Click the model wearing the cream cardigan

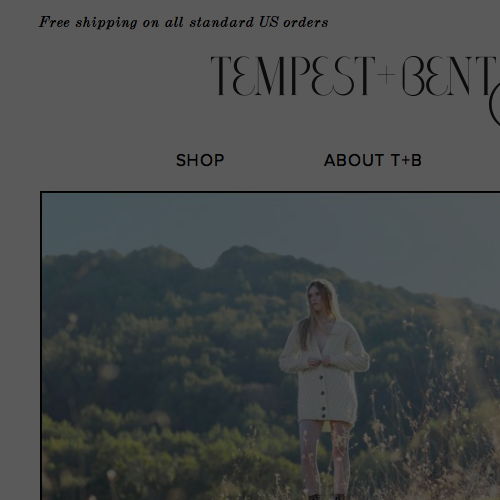click(324, 387)
